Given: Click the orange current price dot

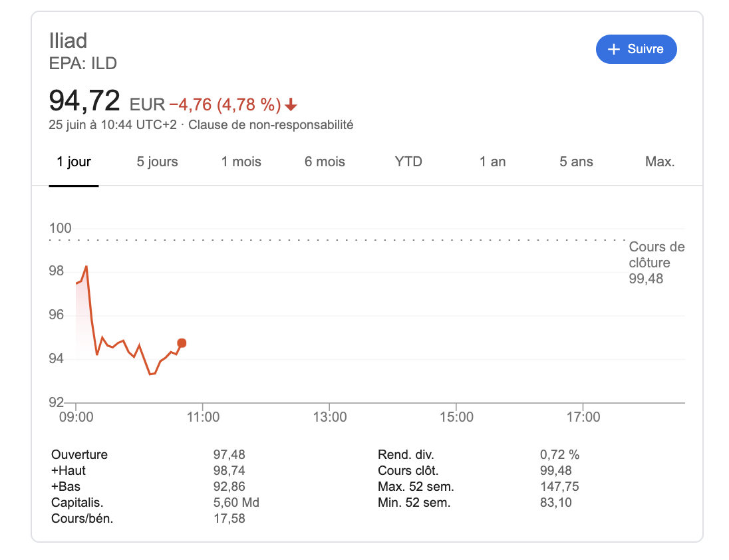Looking at the screenshot, I should (x=182, y=343).
